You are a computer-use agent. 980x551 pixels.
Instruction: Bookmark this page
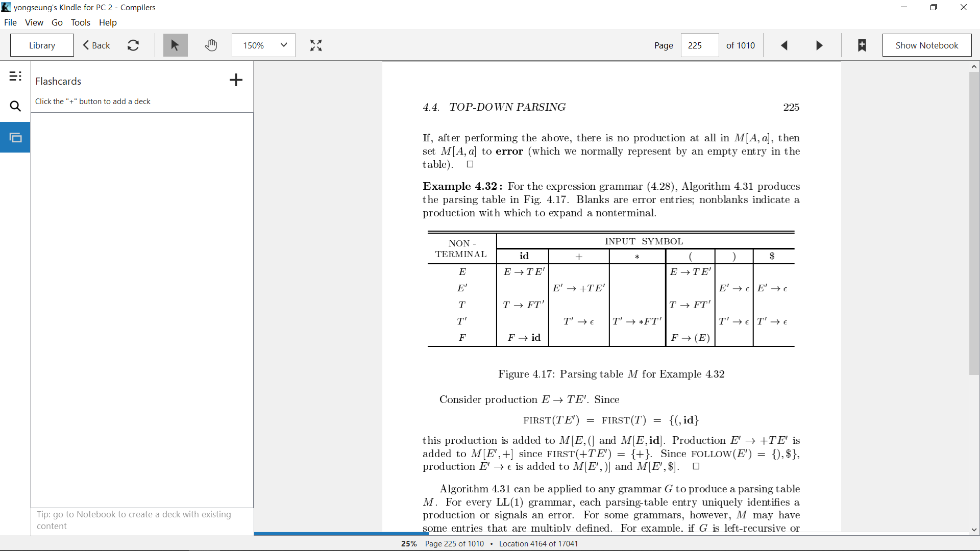pos(862,45)
